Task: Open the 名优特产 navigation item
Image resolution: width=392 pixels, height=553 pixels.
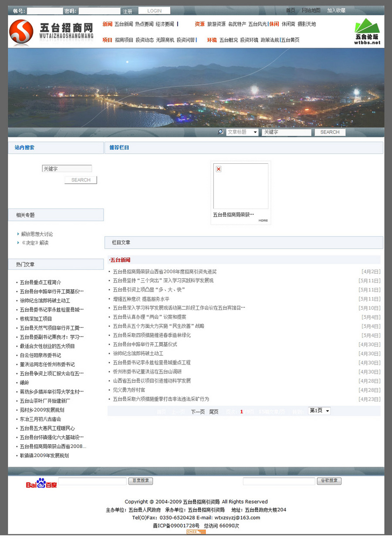Action: tap(237, 24)
